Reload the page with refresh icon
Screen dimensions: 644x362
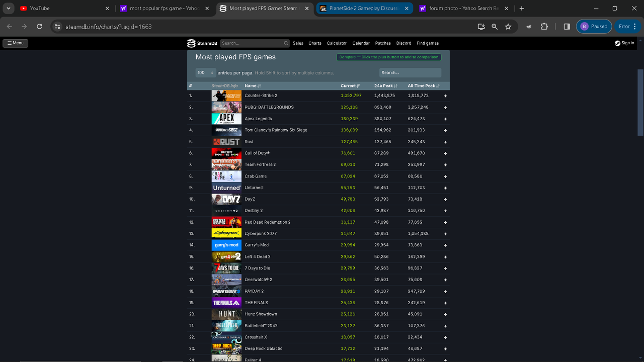39,27
